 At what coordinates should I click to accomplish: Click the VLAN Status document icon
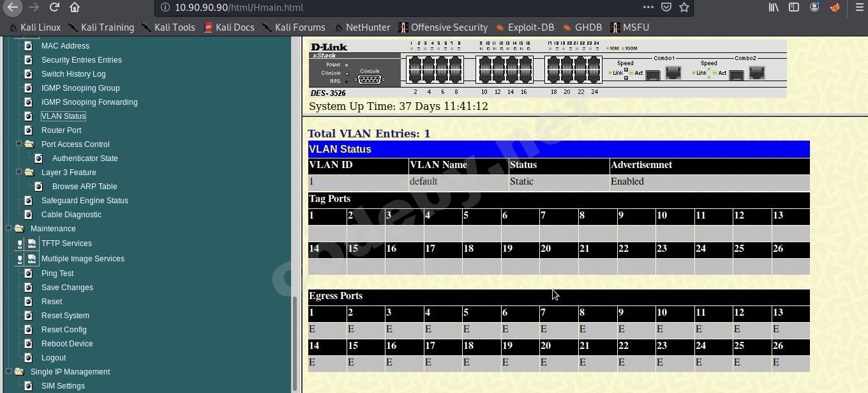point(28,116)
